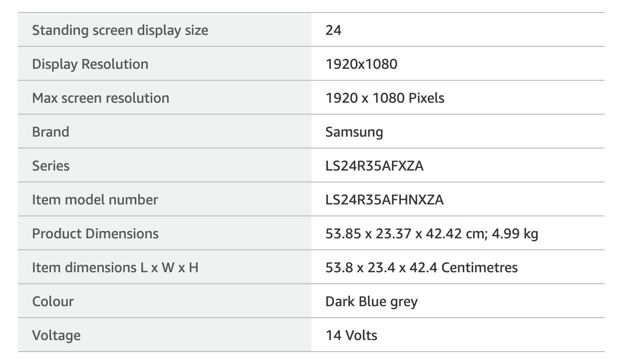Viewport: 623px width, 364px height.
Task: Click the Max screen resolution label
Action: click(x=101, y=98)
